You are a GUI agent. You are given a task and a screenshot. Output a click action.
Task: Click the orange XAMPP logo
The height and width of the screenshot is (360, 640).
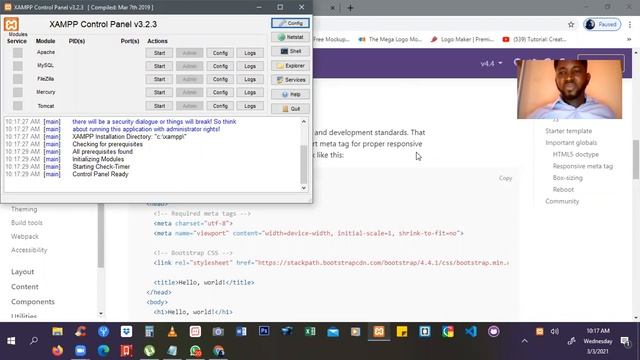click(11, 24)
